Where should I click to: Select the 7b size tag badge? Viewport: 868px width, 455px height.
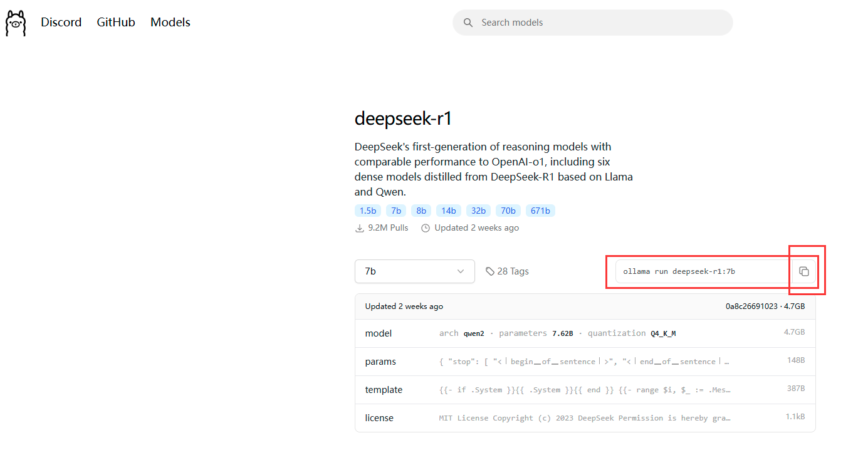pyautogui.click(x=396, y=211)
